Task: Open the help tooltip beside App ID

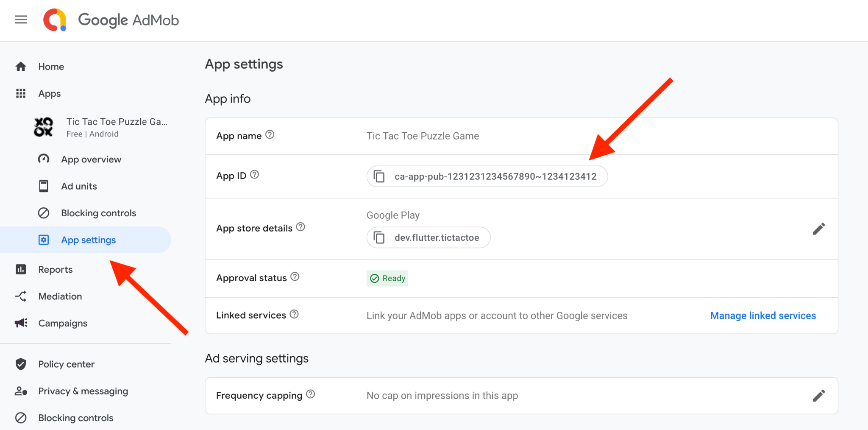Action: pos(254,174)
